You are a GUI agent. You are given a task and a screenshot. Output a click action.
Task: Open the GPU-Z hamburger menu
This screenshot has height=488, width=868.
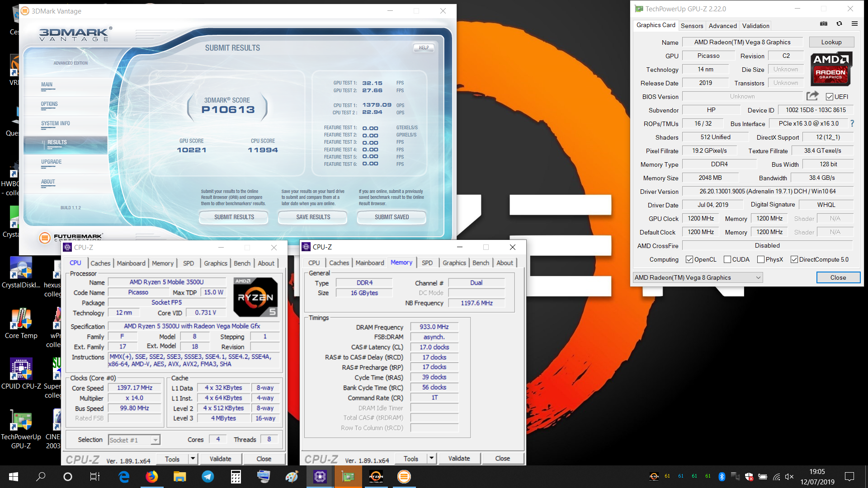(x=854, y=24)
